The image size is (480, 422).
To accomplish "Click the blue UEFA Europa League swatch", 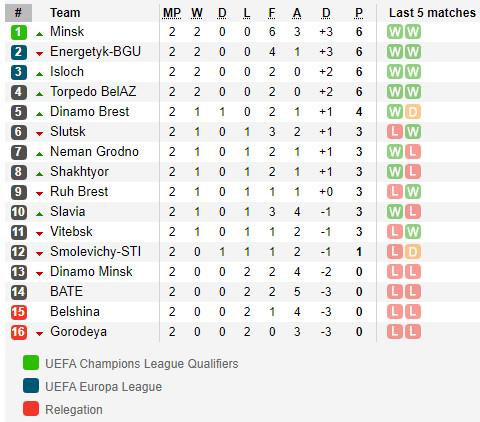I will point(31,386).
